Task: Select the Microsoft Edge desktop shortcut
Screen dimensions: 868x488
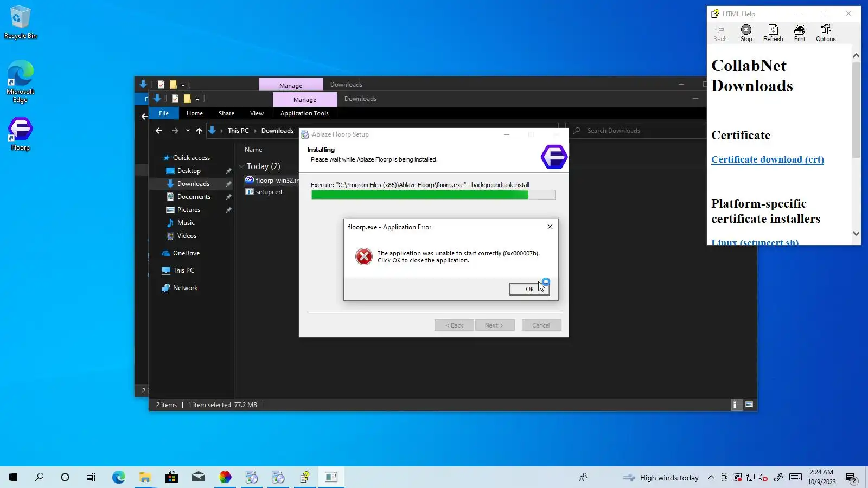Action: (21, 81)
